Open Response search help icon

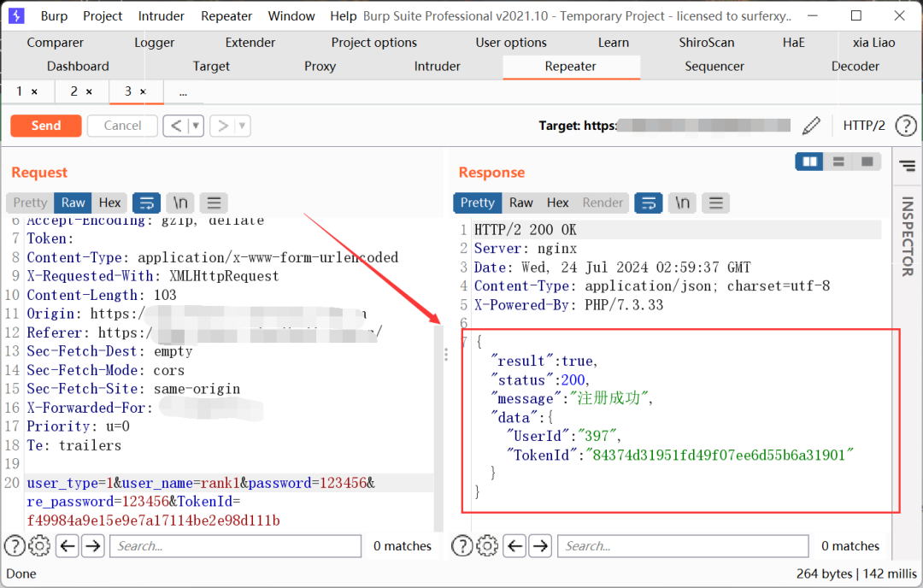click(462, 546)
